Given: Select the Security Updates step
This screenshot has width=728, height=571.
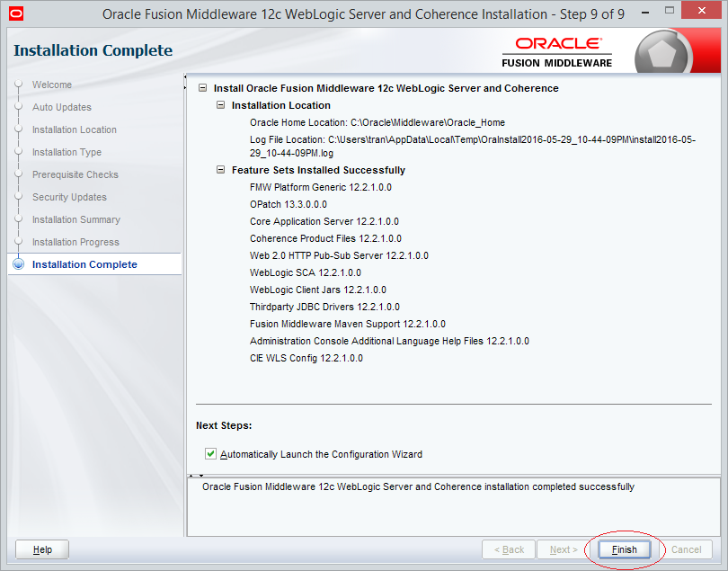Looking at the screenshot, I should click(x=69, y=197).
